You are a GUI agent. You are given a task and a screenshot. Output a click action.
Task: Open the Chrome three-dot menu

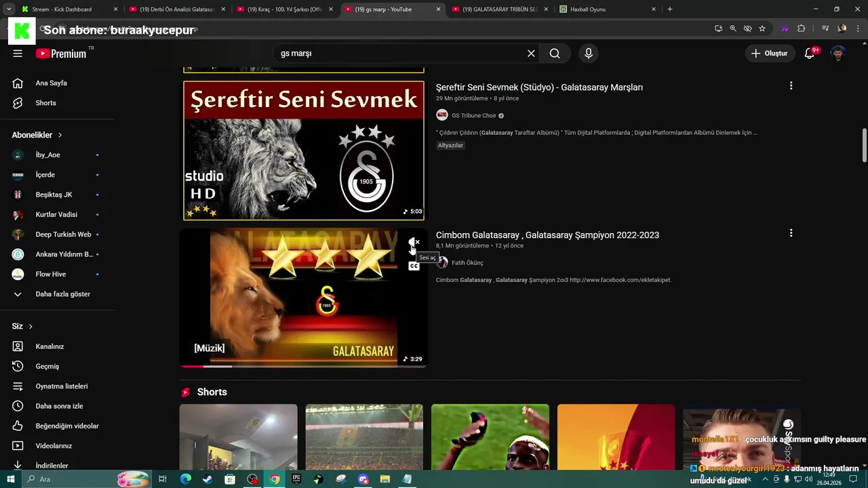click(x=858, y=28)
